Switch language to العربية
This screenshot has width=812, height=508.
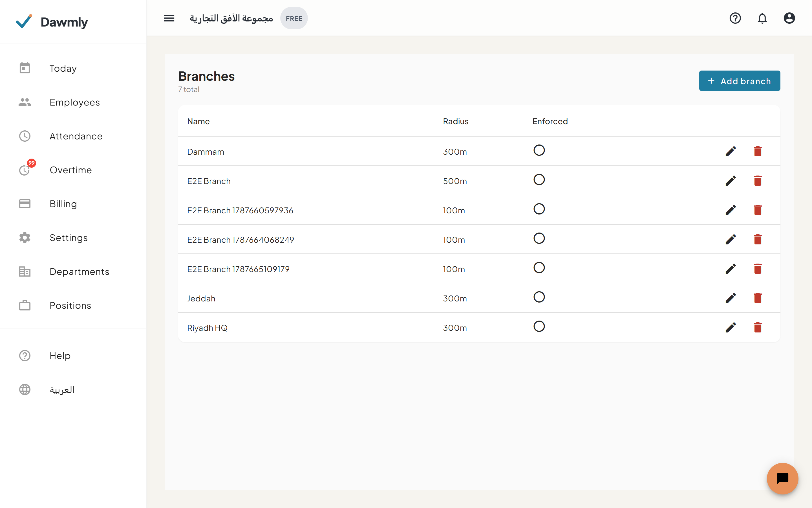click(x=73, y=389)
